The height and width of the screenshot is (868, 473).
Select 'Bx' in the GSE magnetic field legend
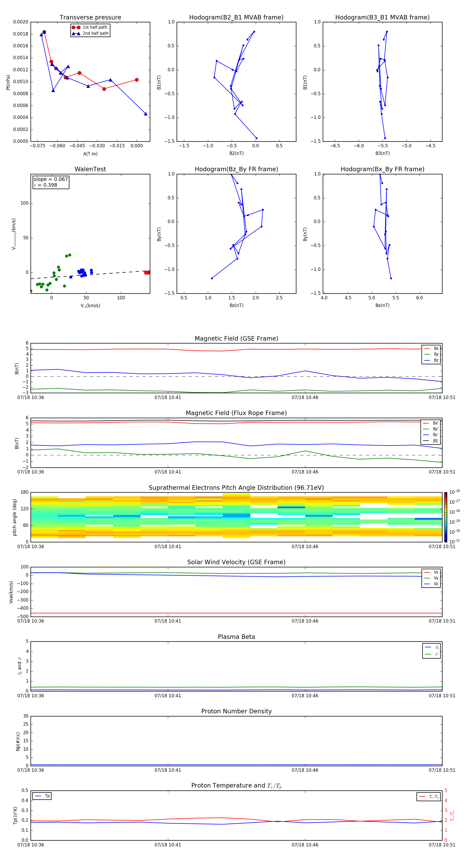(431, 349)
